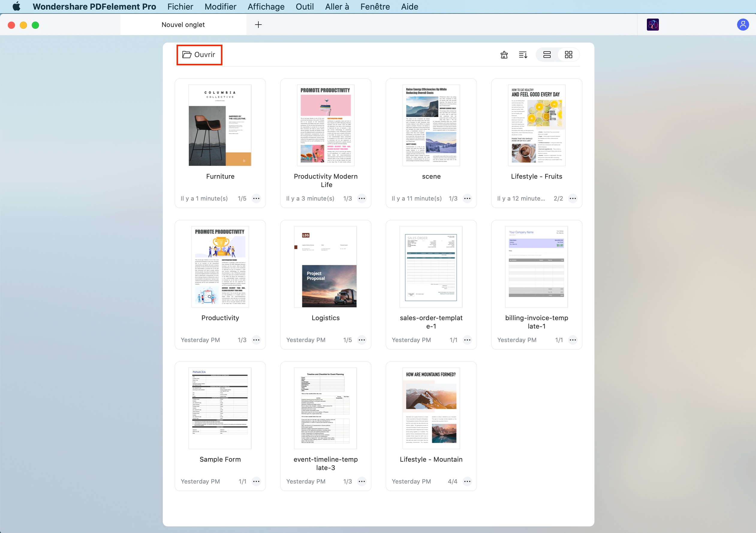Click Affichage menu to change view

(265, 7)
